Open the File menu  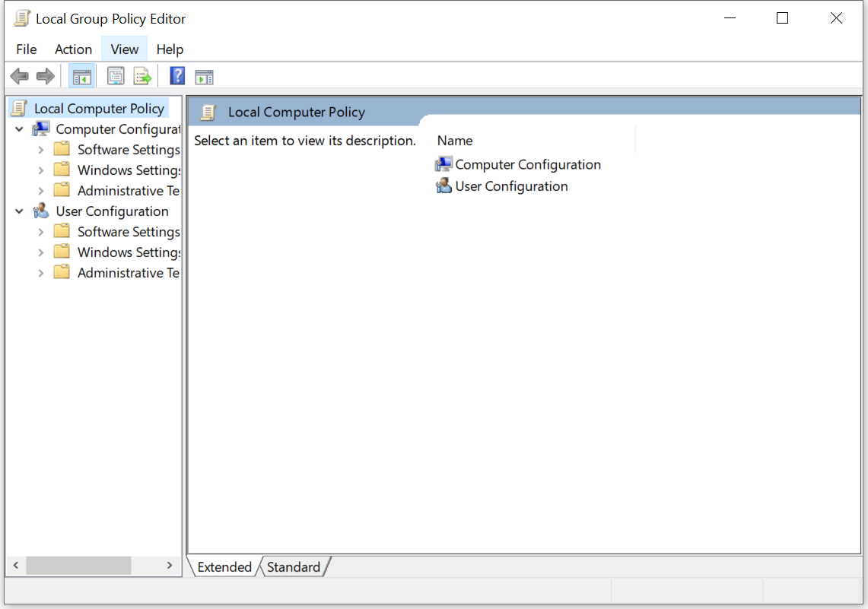[x=26, y=49]
